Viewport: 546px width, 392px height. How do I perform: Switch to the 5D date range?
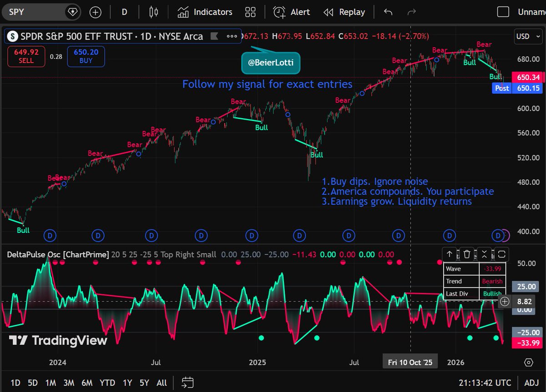[x=33, y=382]
